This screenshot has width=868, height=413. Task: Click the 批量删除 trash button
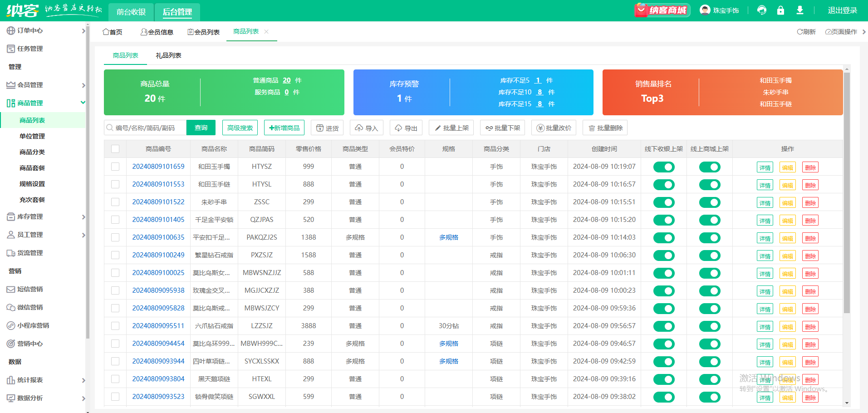[605, 128]
